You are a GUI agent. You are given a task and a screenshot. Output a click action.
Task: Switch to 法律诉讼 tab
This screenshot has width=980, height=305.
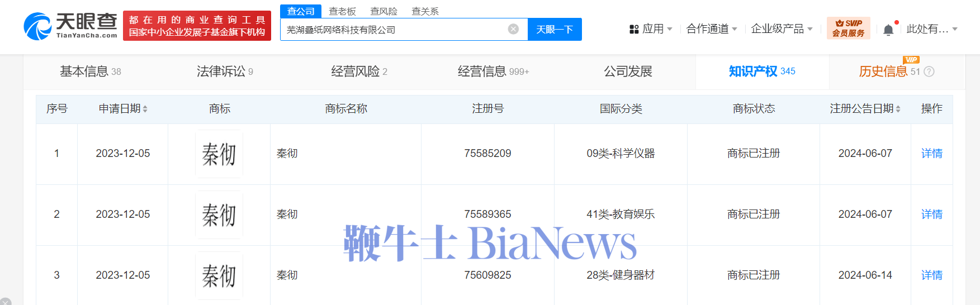pyautogui.click(x=225, y=72)
